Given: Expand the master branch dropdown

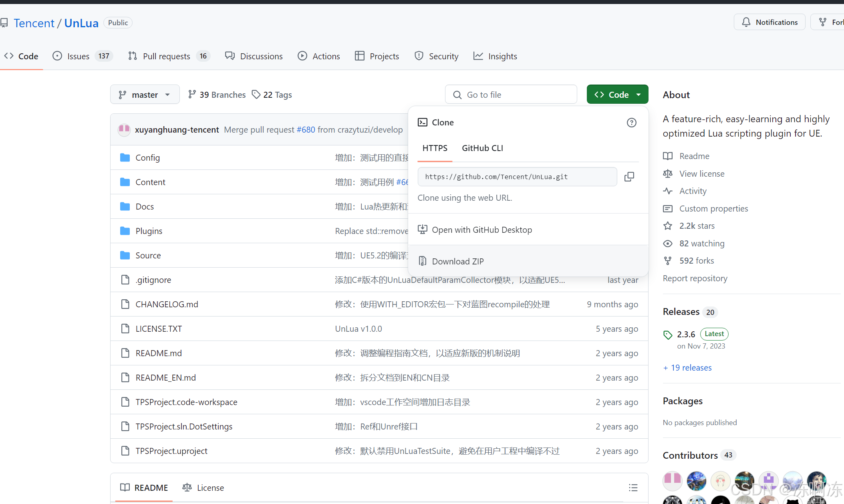Looking at the screenshot, I should tap(145, 95).
